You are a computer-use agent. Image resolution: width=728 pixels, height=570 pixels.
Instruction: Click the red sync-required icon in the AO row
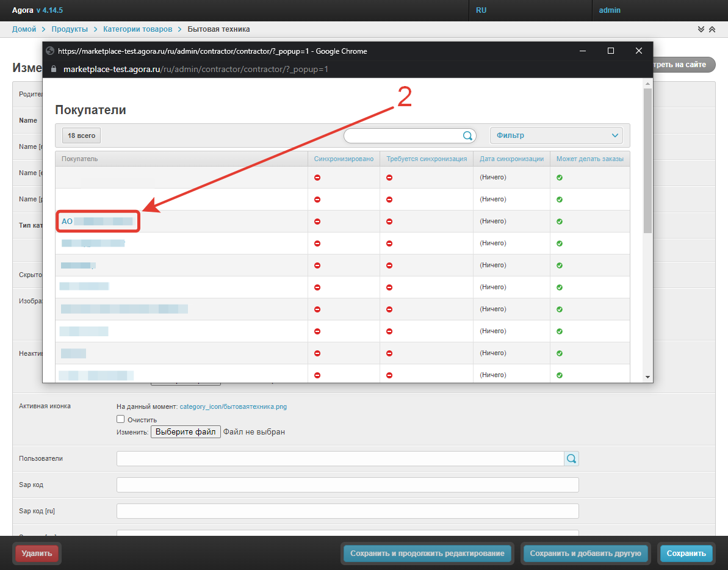(x=389, y=222)
